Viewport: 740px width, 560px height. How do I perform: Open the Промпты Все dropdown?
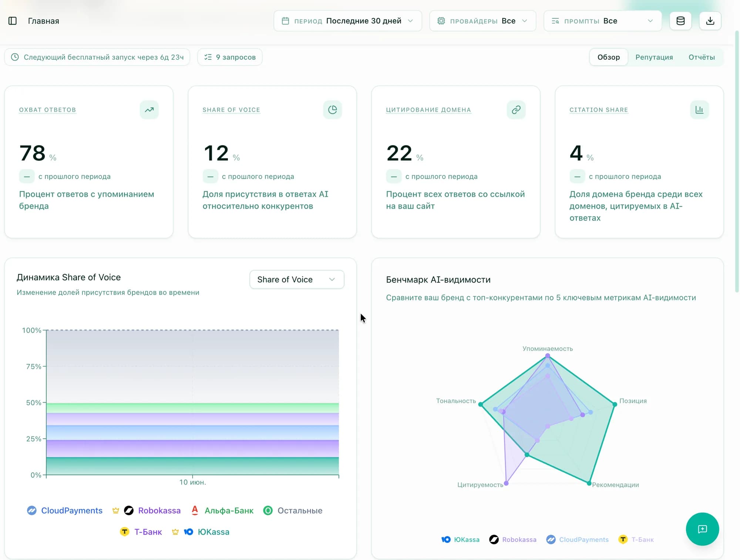click(602, 21)
